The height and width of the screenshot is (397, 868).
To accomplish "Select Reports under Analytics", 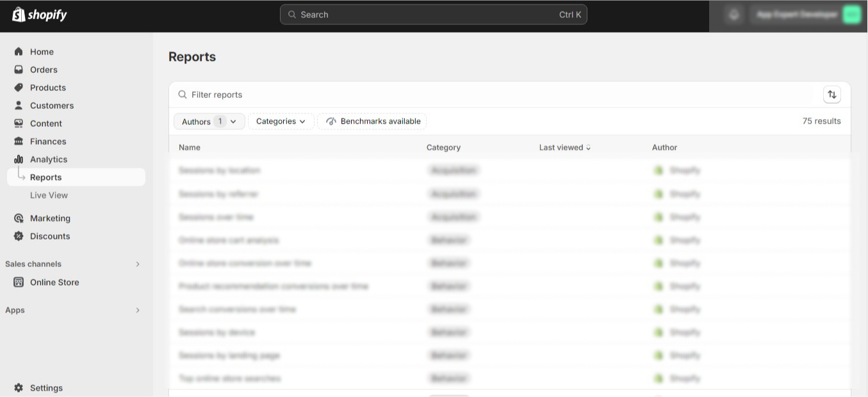I will [76, 177].
